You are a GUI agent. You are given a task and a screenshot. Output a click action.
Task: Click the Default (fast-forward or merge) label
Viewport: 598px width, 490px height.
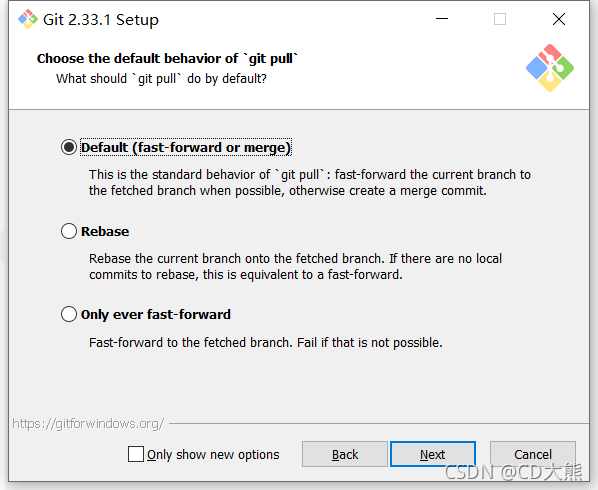click(186, 148)
